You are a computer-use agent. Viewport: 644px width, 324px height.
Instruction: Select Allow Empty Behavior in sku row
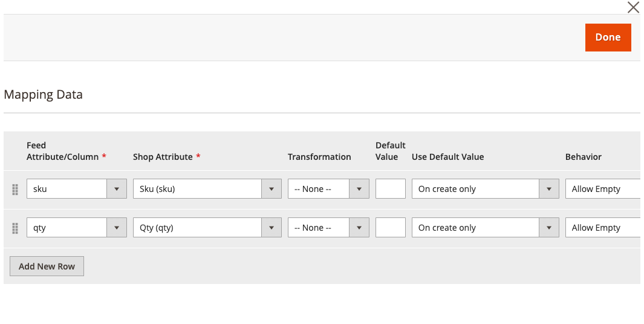602,189
